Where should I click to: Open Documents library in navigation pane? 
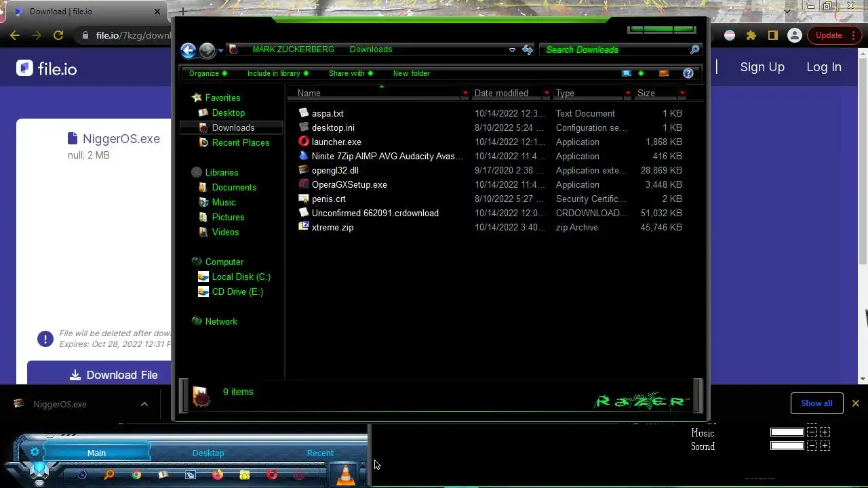234,187
